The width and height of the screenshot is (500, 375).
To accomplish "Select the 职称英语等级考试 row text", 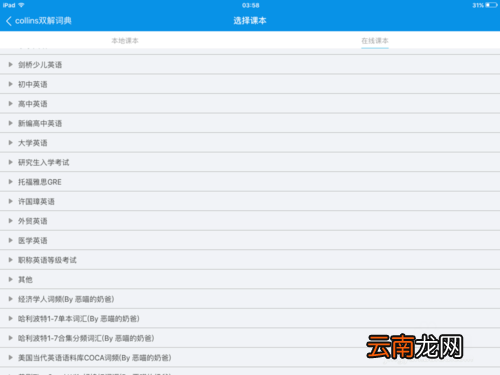I will pyautogui.click(x=47, y=260).
